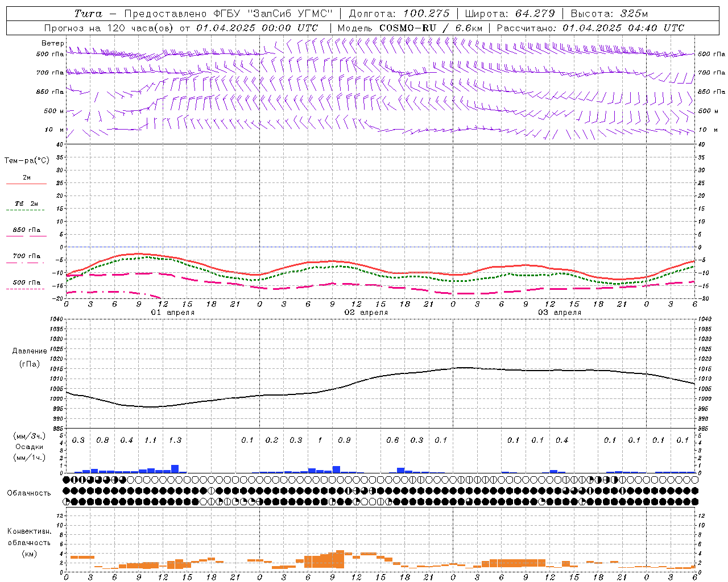Click the "Тем-ра(°C)" temperature label
The height and width of the screenshot is (582, 728).
tap(27, 161)
